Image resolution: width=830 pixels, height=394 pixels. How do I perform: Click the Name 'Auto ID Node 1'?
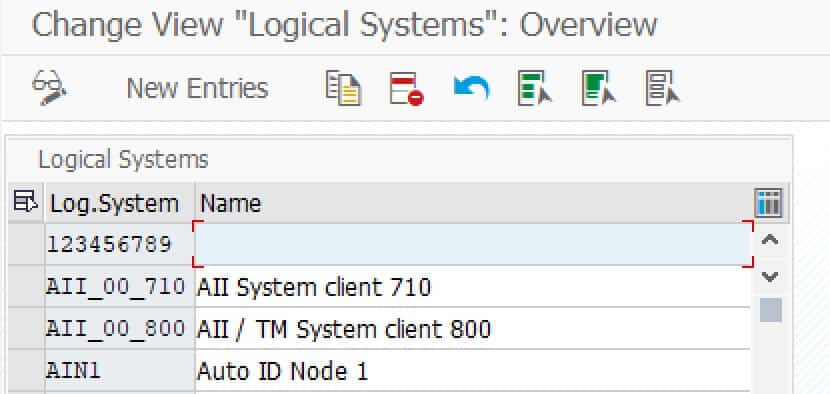click(x=473, y=371)
